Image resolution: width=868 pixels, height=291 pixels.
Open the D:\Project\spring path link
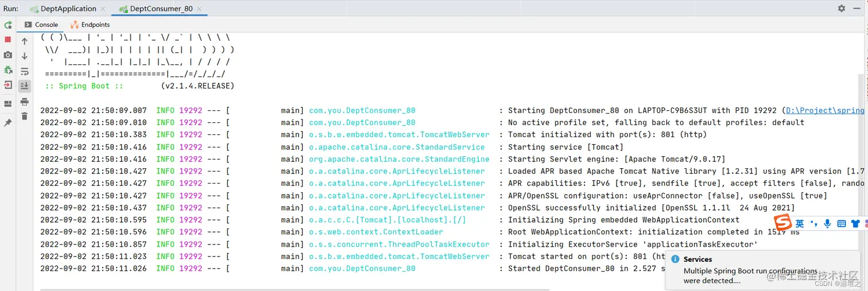(825, 110)
